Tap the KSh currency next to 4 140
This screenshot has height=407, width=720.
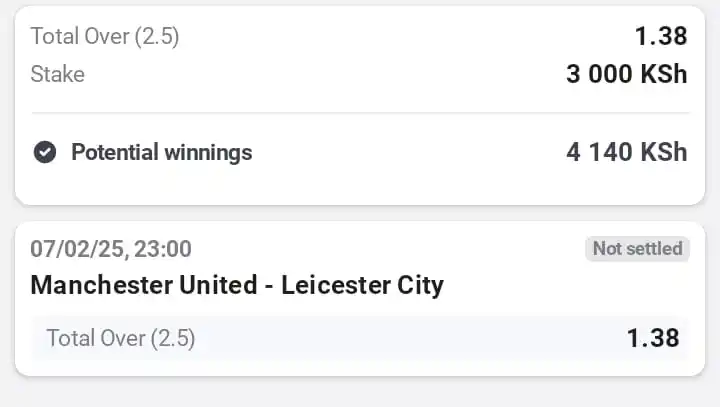(x=664, y=152)
